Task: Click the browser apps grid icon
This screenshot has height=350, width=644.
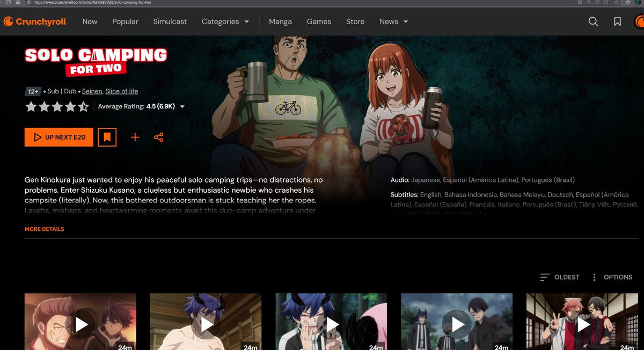Action: [580, 3]
